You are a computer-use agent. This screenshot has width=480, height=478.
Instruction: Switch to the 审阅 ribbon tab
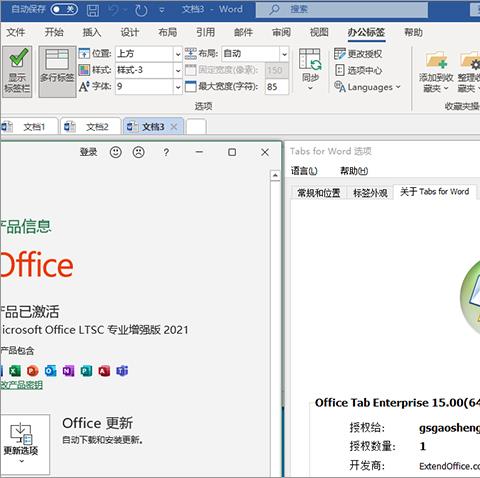click(281, 32)
